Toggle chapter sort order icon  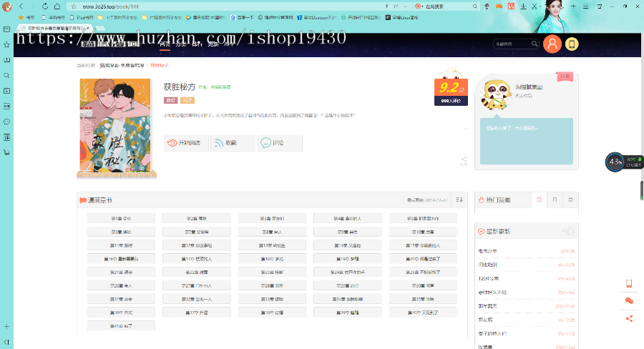click(x=459, y=200)
